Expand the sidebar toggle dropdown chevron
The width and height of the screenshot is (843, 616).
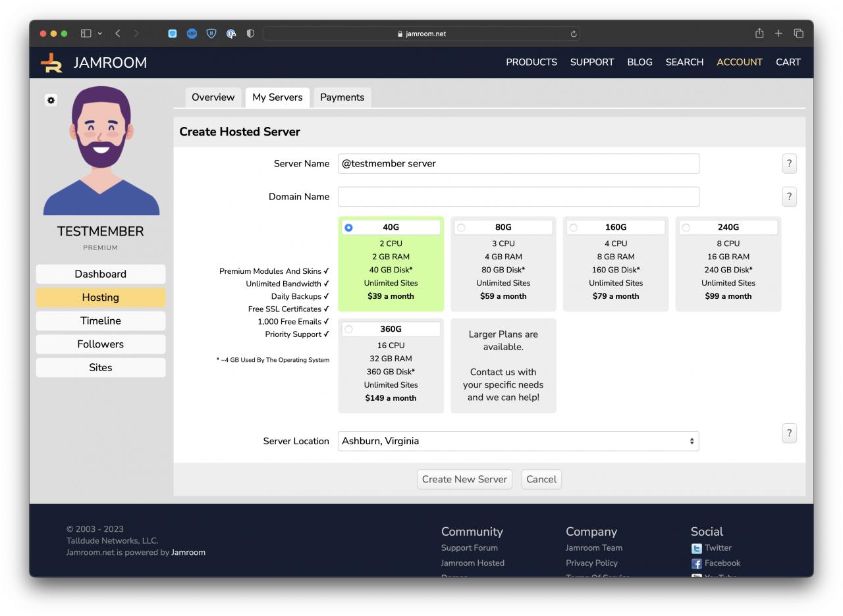tap(99, 34)
